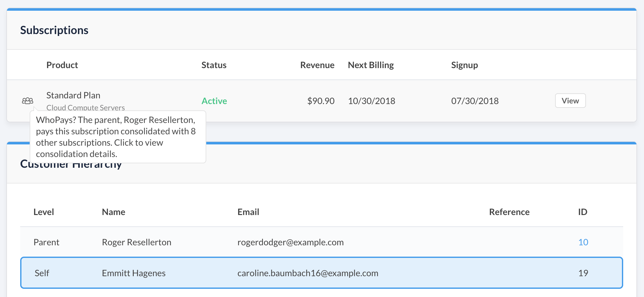Click the Signup column header
This screenshot has width=644, height=297.
click(464, 65)
